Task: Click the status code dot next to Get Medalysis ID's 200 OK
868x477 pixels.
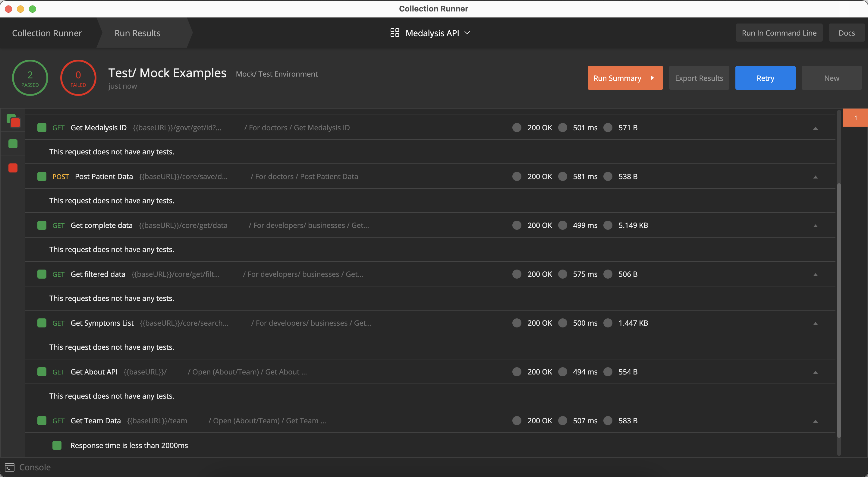Action: pos(517,128)
